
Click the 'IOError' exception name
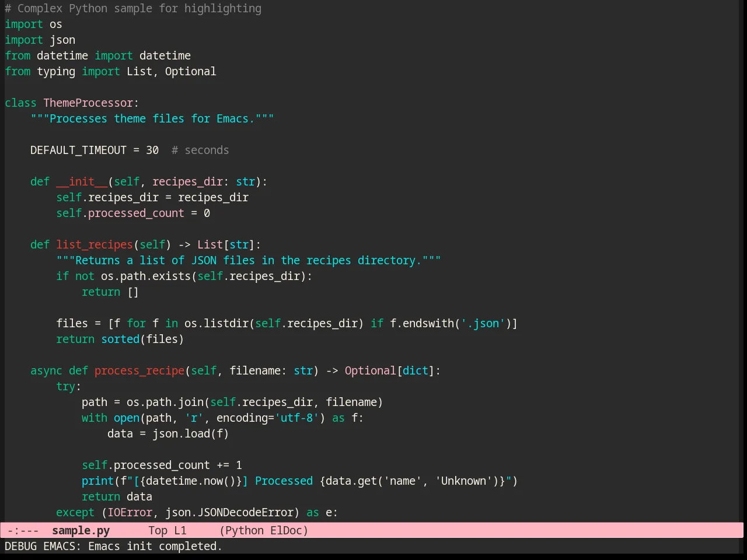pos(130,512)
